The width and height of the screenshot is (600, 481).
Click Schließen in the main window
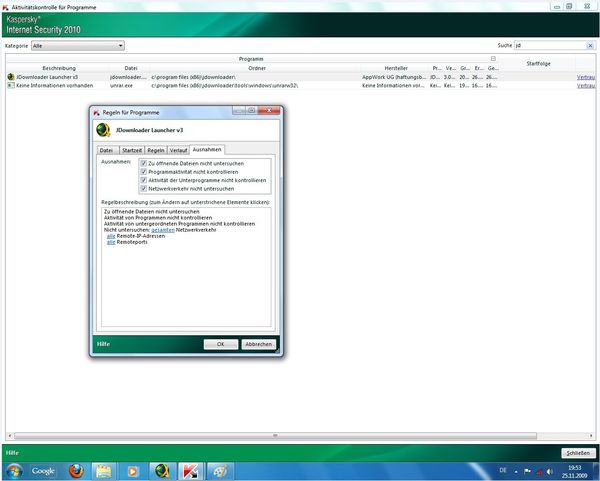(578, 453)
